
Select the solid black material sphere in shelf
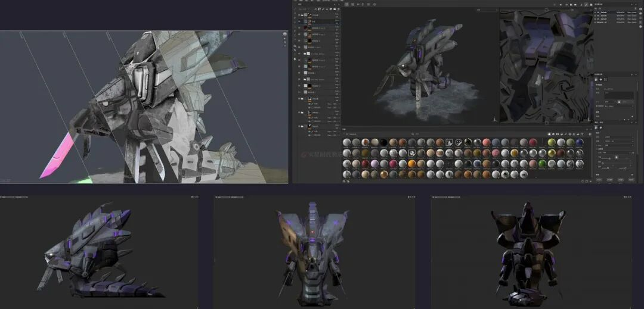coord(385,142)
